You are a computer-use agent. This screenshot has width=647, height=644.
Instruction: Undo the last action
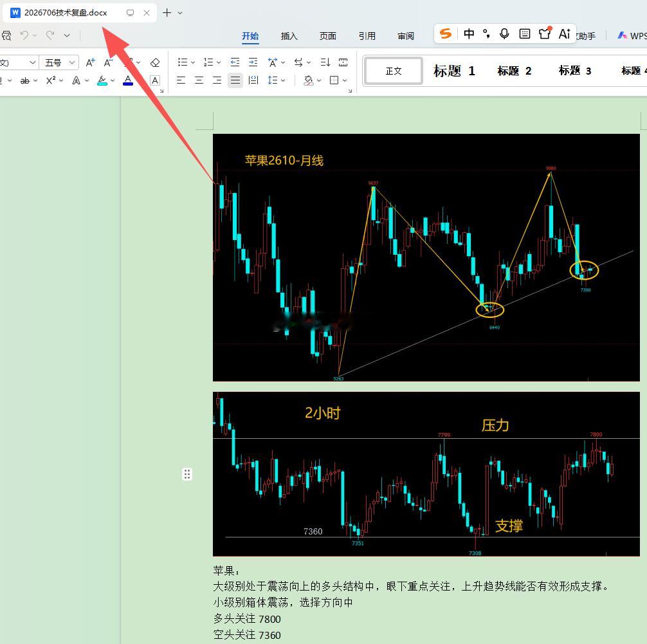pyautogui.click(x=24, y=35)
